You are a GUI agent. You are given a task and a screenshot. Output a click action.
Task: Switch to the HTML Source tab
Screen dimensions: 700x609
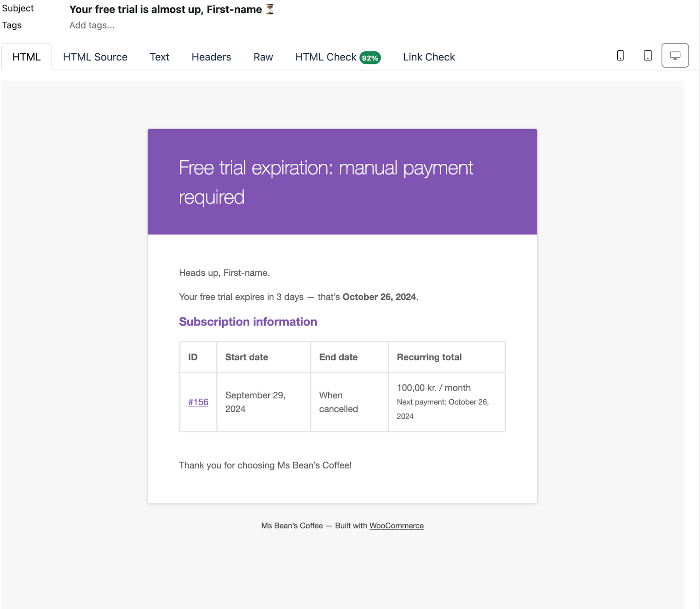point(95,56)
